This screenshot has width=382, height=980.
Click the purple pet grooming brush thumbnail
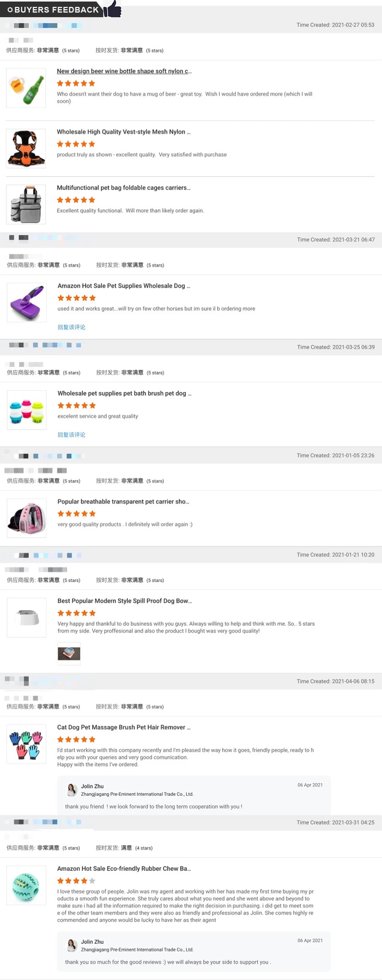point(27,302)
